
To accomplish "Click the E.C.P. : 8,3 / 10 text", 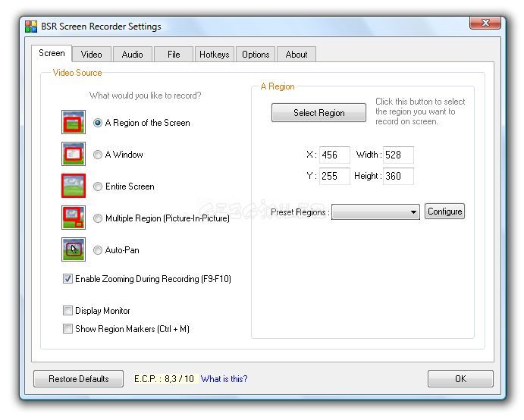I will (x=164, y=379).
